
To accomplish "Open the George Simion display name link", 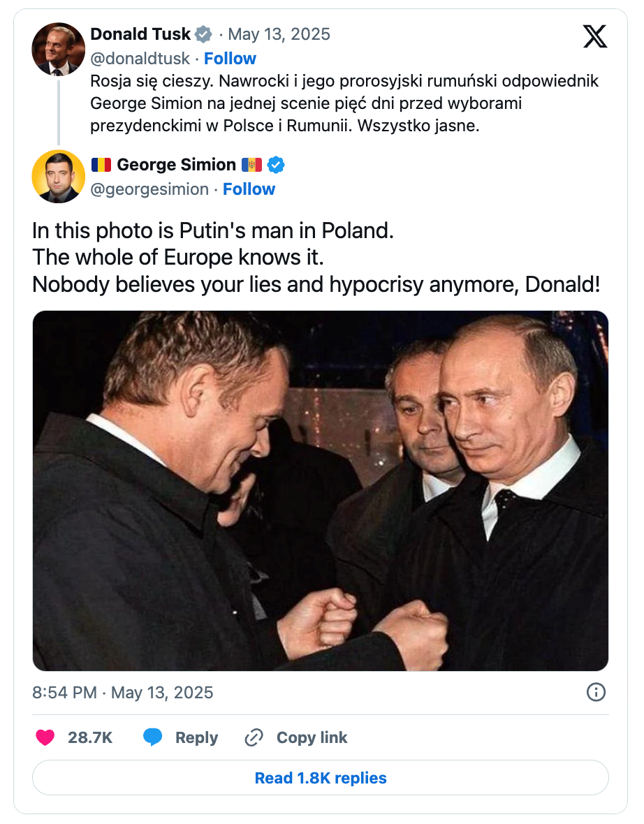I will 176,165.
